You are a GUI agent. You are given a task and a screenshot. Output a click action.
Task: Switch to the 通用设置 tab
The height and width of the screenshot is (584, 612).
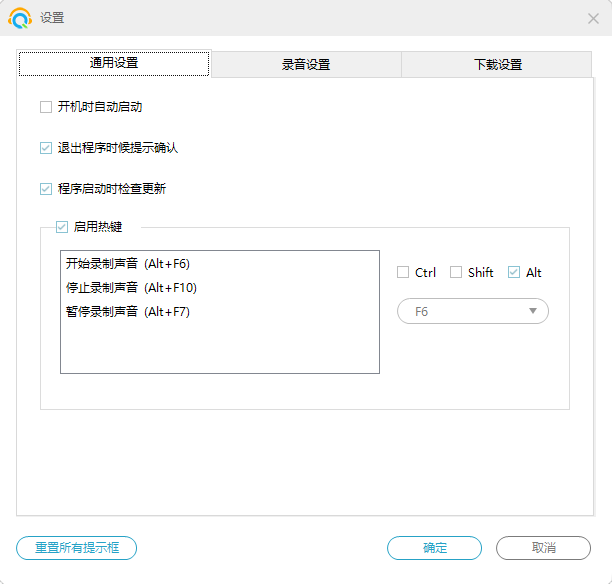pyautogui.click(x=114, y=63)
